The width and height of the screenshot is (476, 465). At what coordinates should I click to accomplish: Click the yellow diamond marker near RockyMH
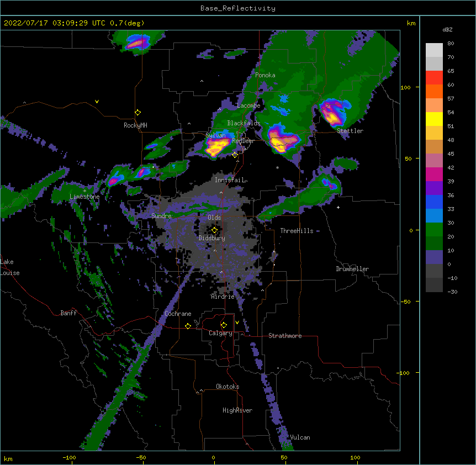(x=138, y=113)
